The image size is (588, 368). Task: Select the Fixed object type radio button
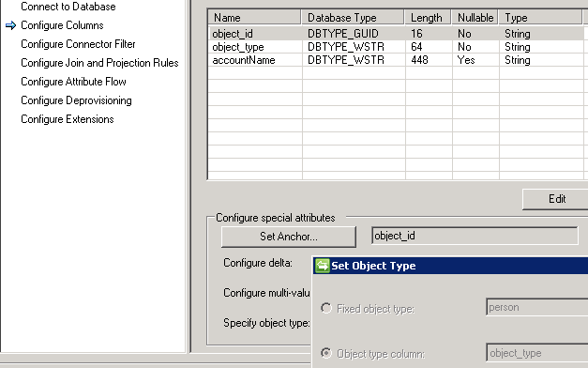(326, 308)
